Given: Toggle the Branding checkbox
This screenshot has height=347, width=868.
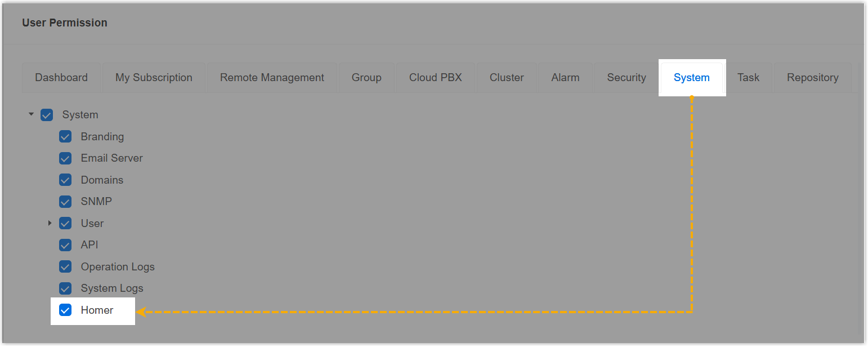Looking at the screenshot, I should [65, 136].
